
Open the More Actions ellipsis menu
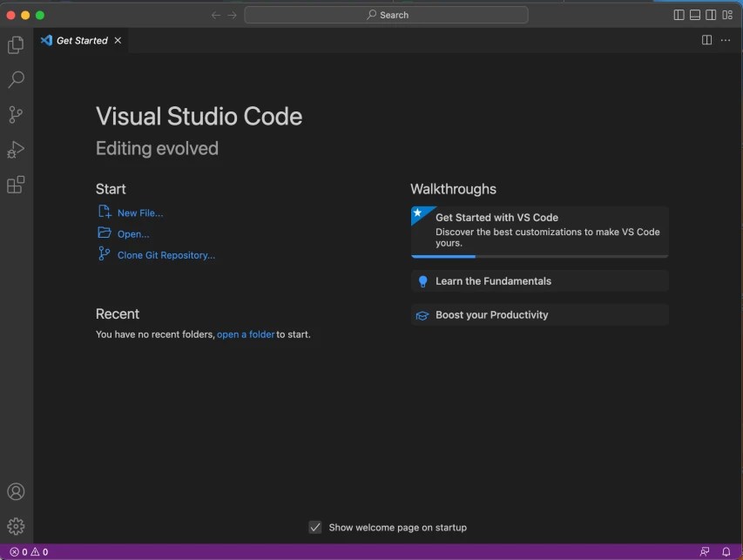726,39
